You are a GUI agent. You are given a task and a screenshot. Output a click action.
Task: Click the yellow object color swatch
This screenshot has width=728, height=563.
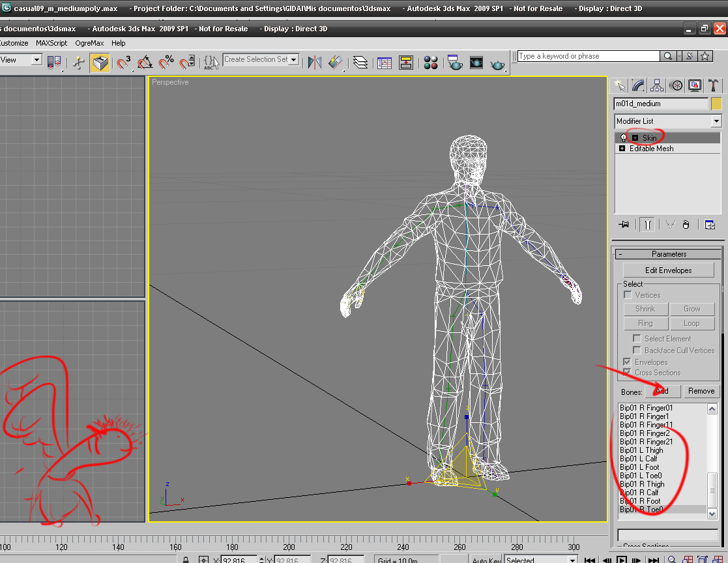pos(716,104)
